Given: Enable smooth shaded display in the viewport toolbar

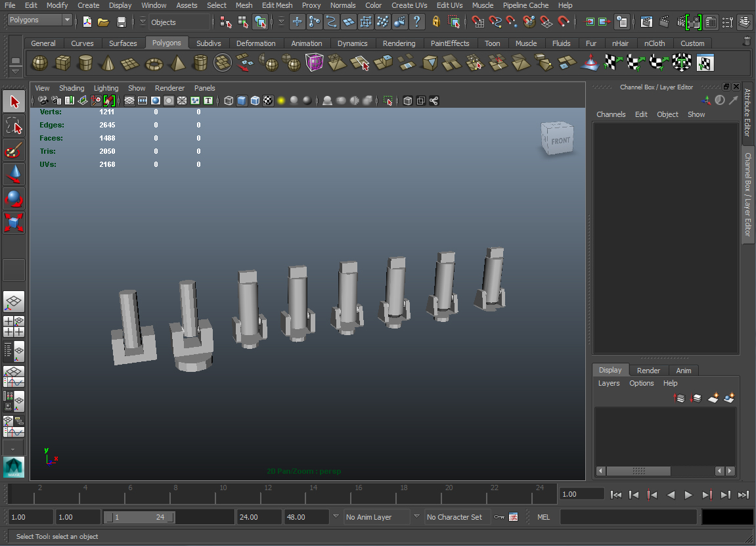Looking at the screenshot, I should 243,100.
